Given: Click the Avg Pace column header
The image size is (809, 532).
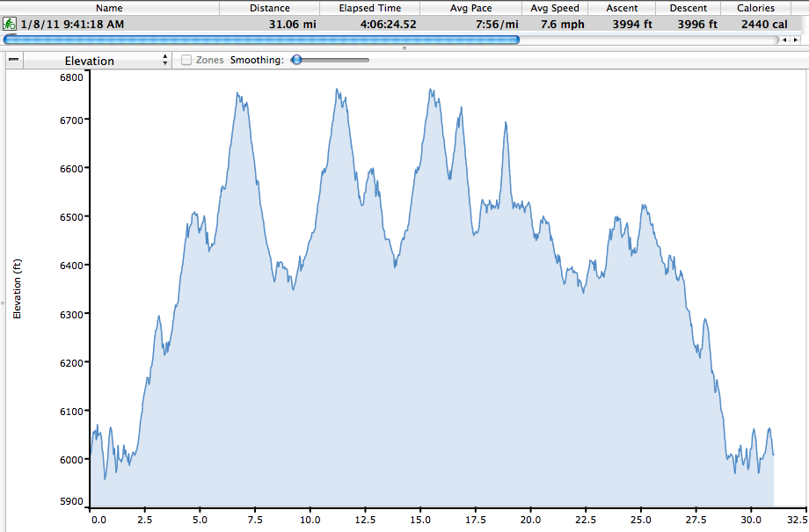Looking at the screenshot, I should pyautogui.click(x=470, y=8).
